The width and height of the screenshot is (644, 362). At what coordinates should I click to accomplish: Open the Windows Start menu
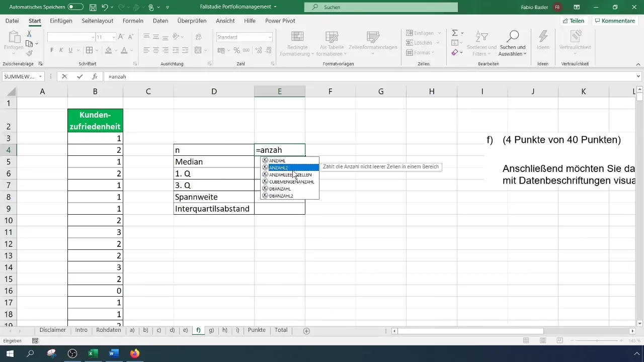click(10, 353)
